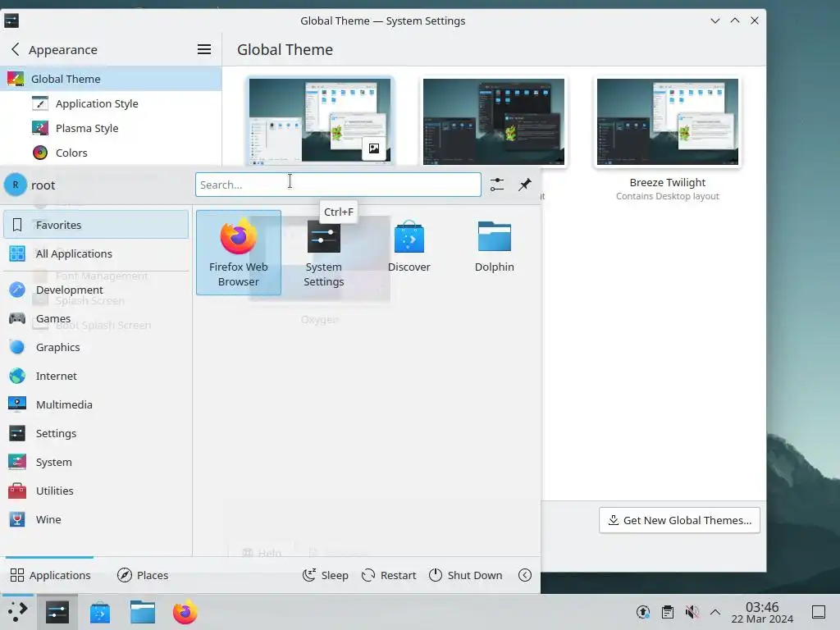Open System Settings favorite in launcher
840x630 pixels.
[323, 253]
